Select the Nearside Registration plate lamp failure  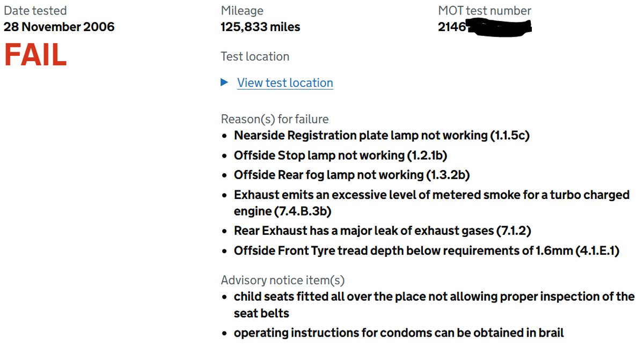382,136
